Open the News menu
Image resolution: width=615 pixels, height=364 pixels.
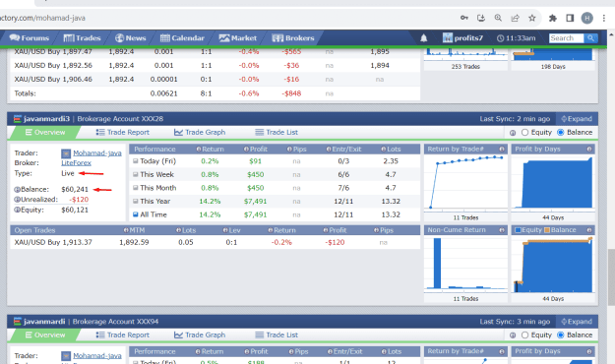(131, 38)
